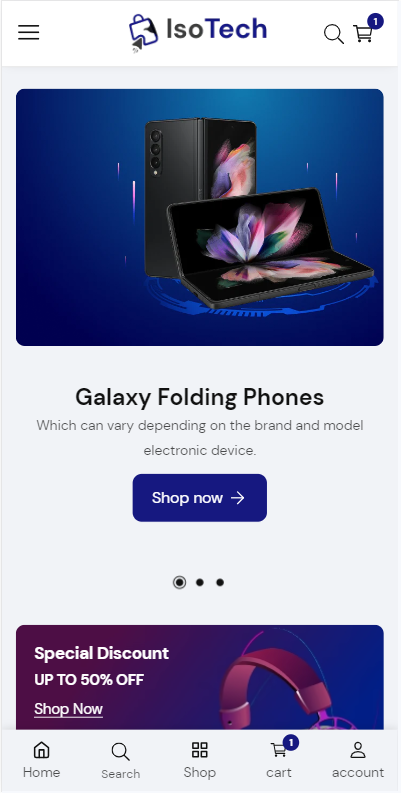Switch to the third carousel slide dot
401x793 pixels.
pos(220,583)
